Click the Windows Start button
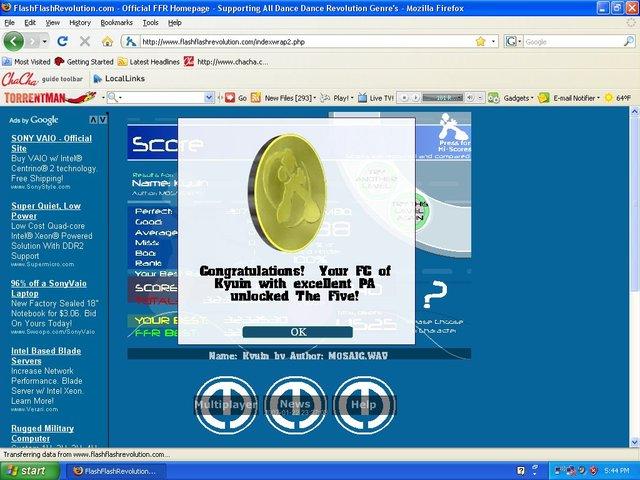The image size is (640, 480). pyautogui.click(x=30, y=471)
